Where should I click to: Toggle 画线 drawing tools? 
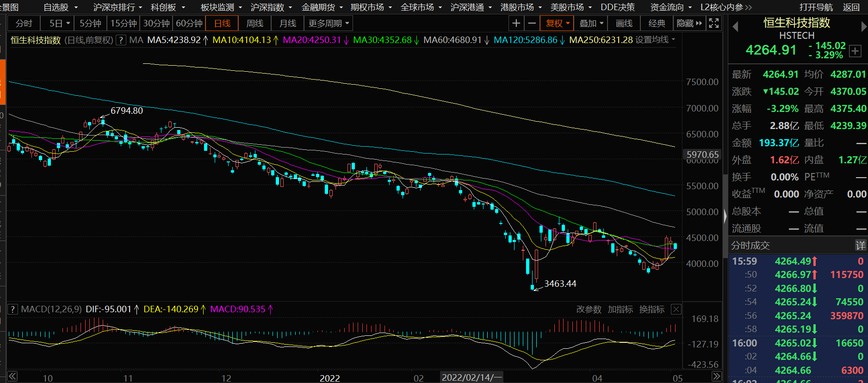pos(624,23)
